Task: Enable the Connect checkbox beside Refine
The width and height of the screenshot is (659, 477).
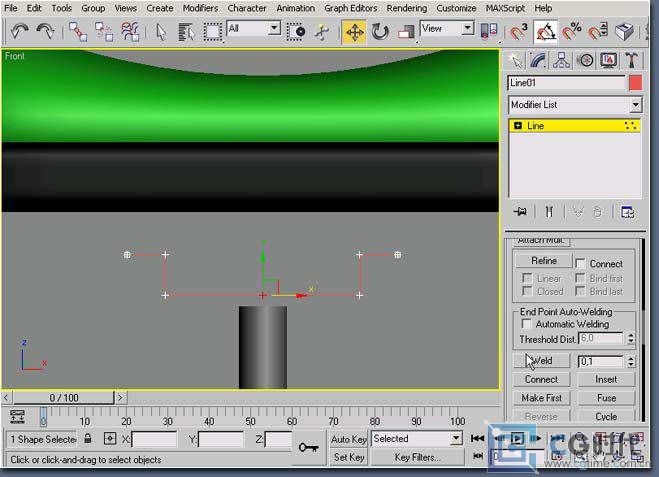Action: (580, 264)
